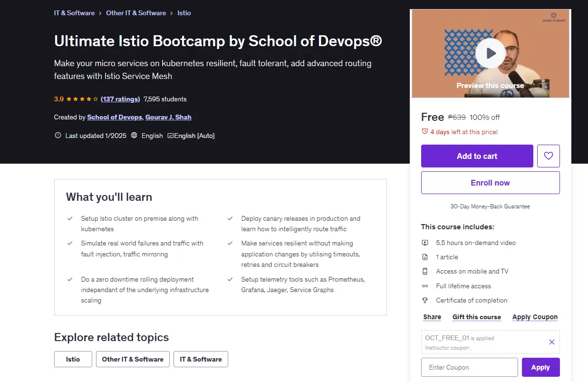Click the on-demand video icon
Image resolution: width=588 pixels, height=382 pixels.
coord(425,243)
